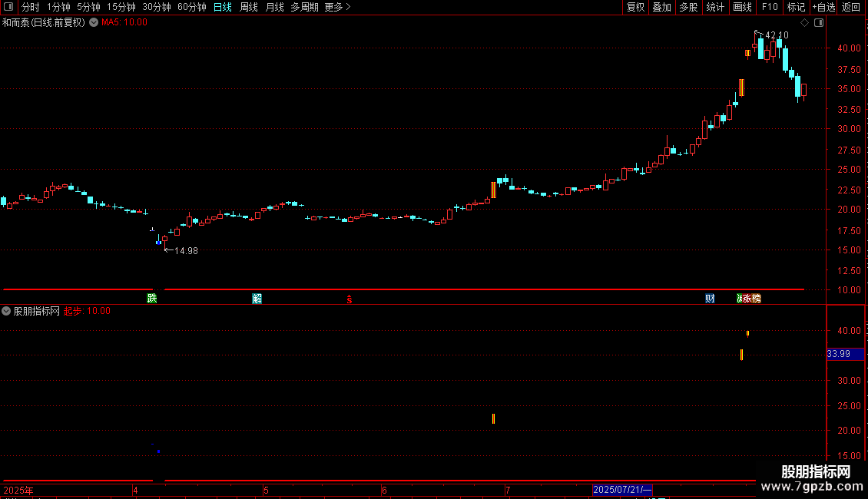This screenshot has height=499, width=868.
Task: Click the orange signal bar in late June
Action: [493, 190]
